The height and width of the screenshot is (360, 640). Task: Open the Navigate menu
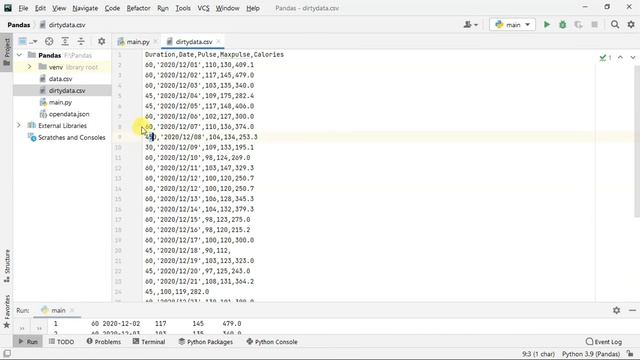coord(85,8)
